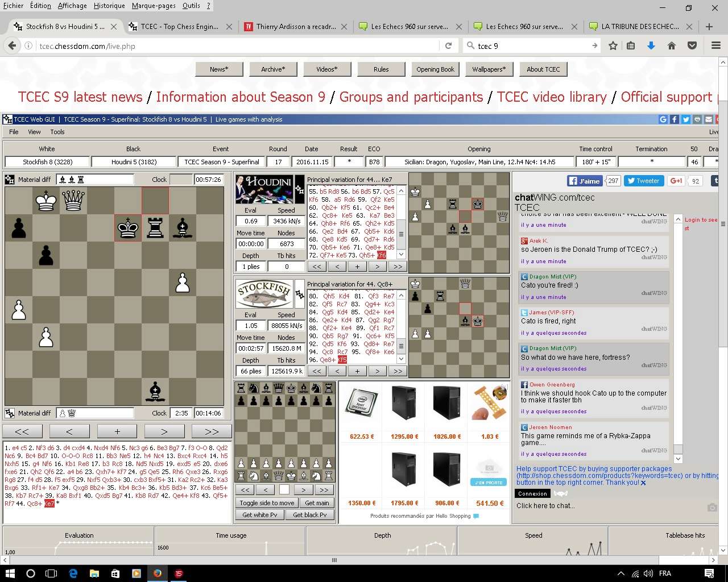Jump to last move with >> button
Screen dimensions: 728x582
(x=212, y=431)
